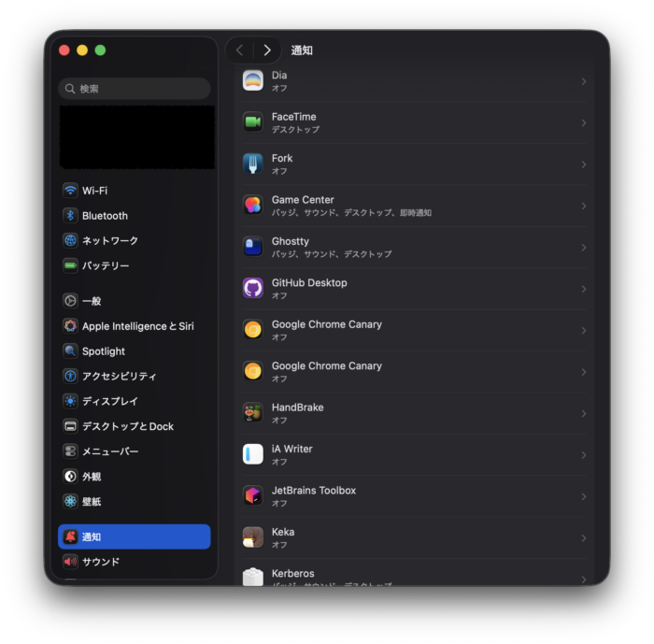Click the Game Center icon

[x=252, y=206]
